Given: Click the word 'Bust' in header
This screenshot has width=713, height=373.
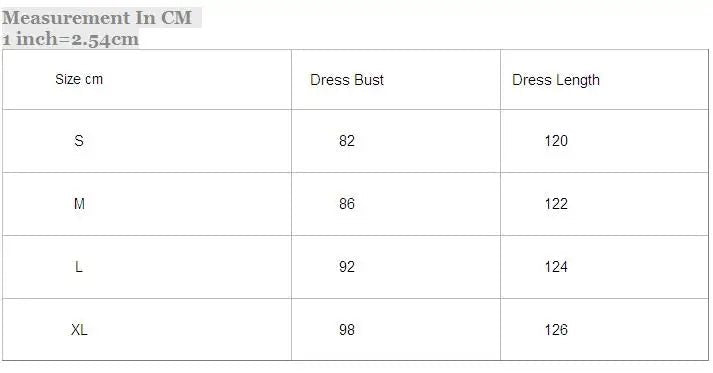Looking at the screenshot, I should tap(369, 80).
